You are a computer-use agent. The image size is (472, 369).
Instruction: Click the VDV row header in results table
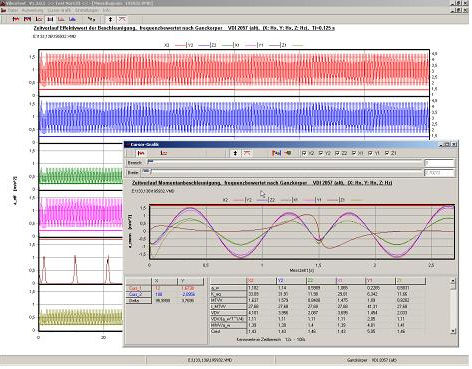click(228, 313)
